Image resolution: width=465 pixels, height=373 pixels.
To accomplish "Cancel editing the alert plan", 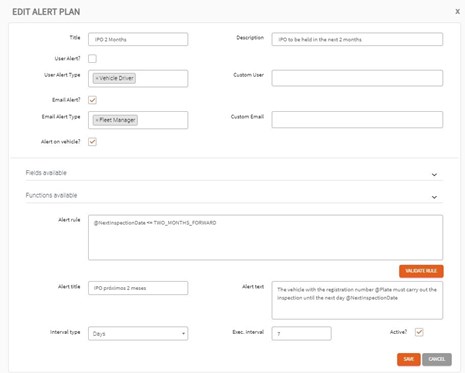I will (437, 359).
